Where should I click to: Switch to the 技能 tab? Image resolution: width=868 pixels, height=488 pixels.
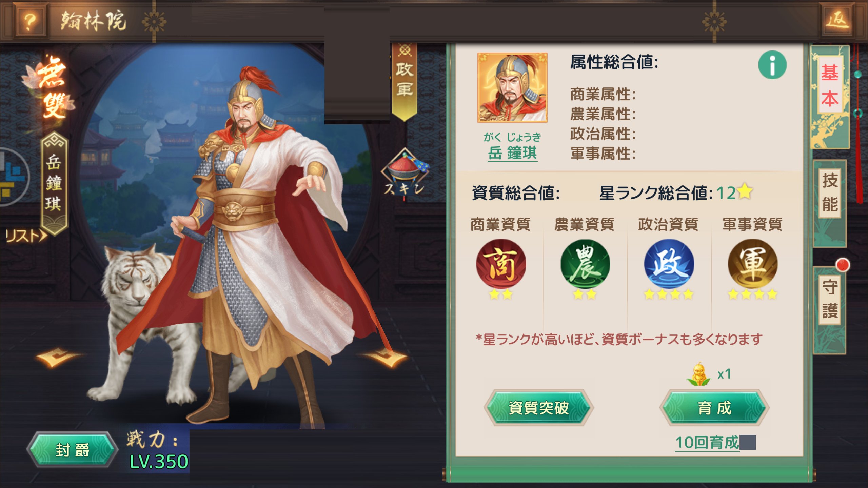click(x=829, y=192)
